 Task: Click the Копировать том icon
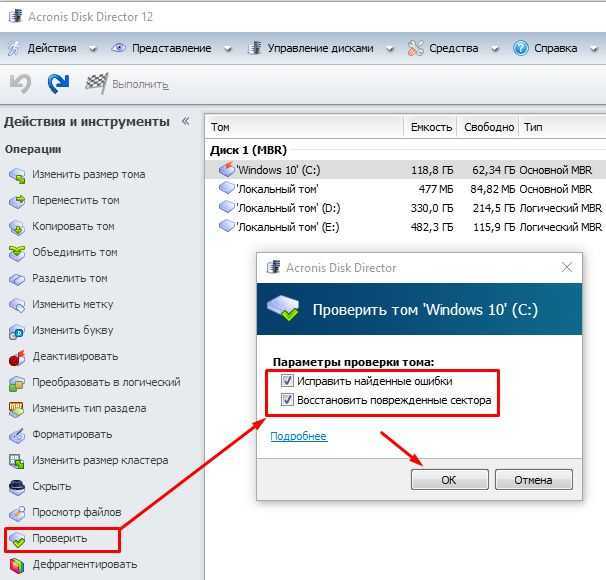pyautogui.click(x=17, y=227)
